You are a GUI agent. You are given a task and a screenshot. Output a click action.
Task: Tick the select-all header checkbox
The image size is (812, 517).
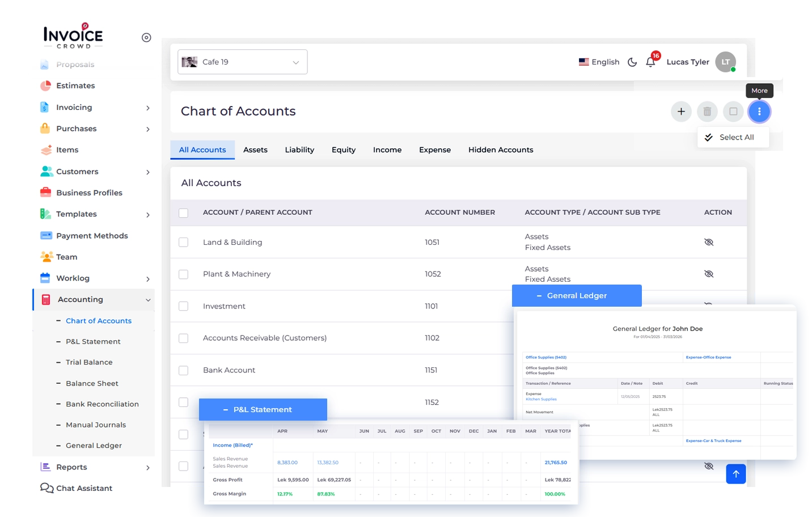[183, 213]
